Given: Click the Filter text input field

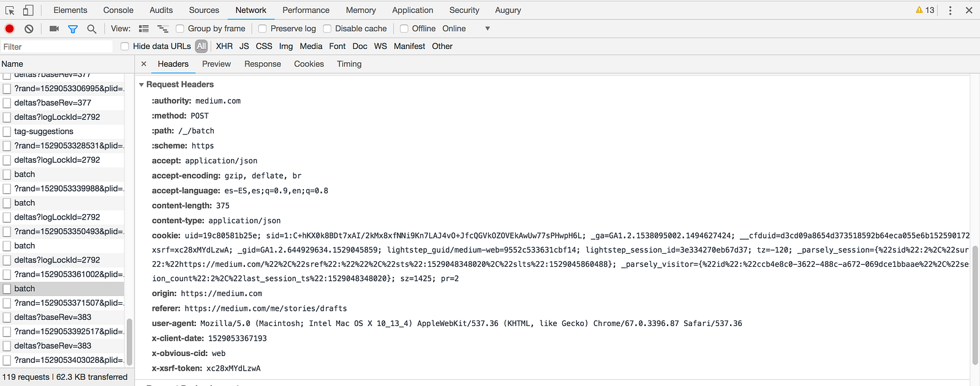Looking at the screenshot, I should point(57,47).
